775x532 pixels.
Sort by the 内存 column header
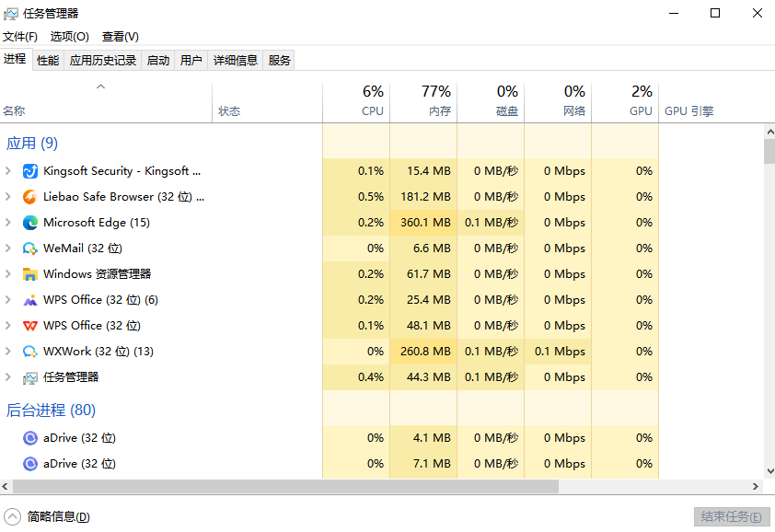tap(423, 99)
